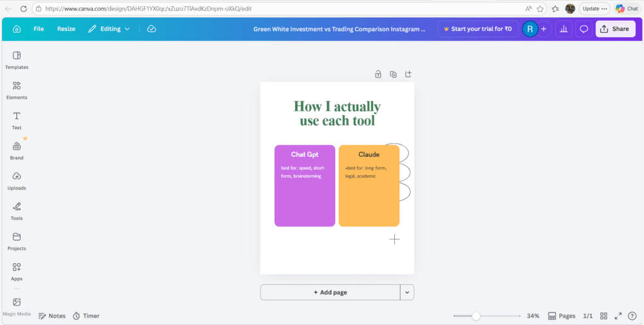Open grid view of pages
Viewport: 644px width, 325px height.
(x=603, y=316)
